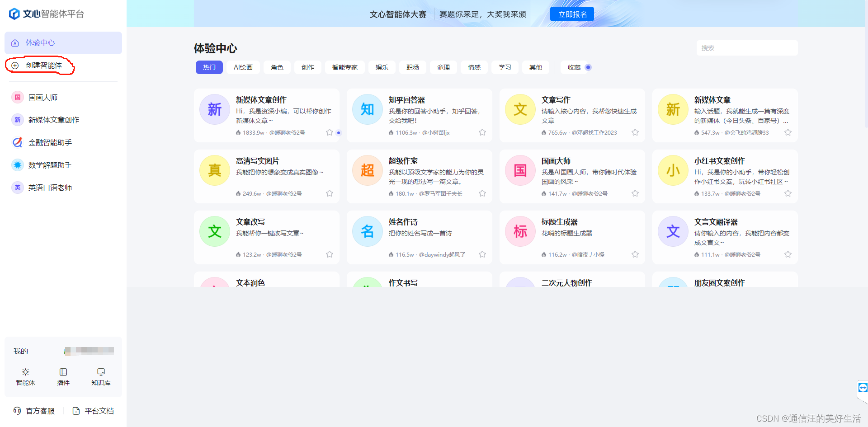The width and height of the screenshot is (868, 427).
Task: Click the 知 avatar of 知乎回答器
Action: tap(368, 109)
